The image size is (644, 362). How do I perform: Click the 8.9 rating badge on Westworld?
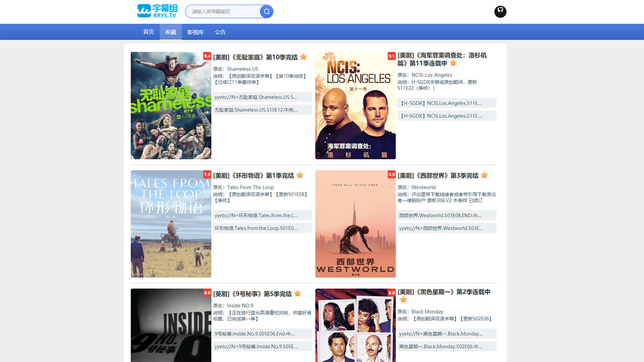click(392, 174)
